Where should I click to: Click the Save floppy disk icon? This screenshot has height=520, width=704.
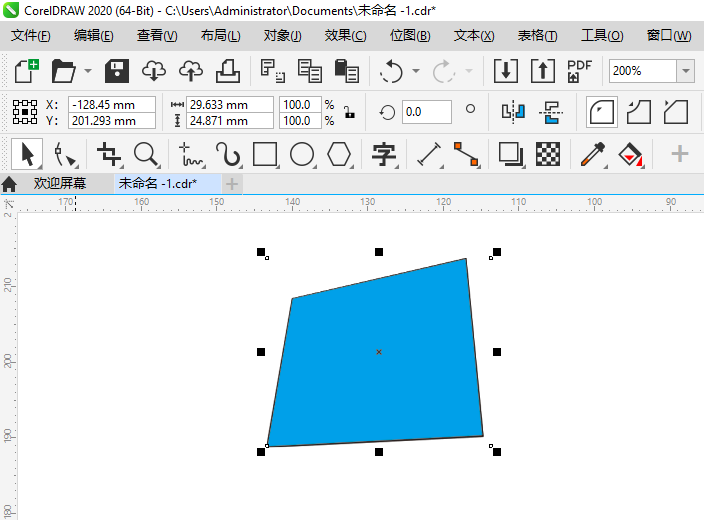117,71
